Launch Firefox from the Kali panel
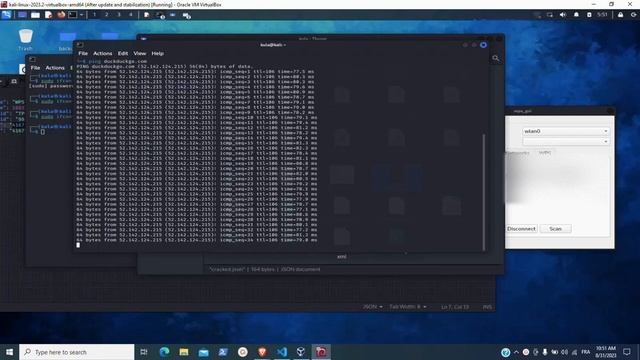The image size is (640, 360). [61, 15]
